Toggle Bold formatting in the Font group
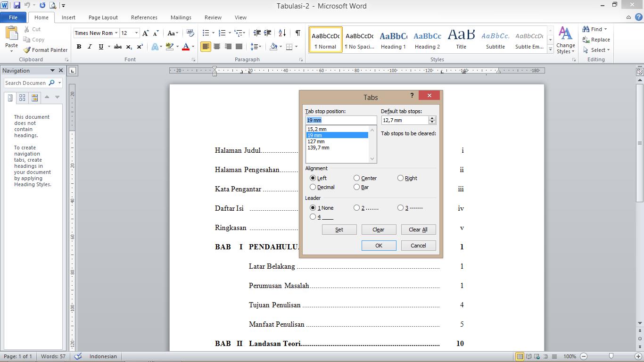 point(79,47)
